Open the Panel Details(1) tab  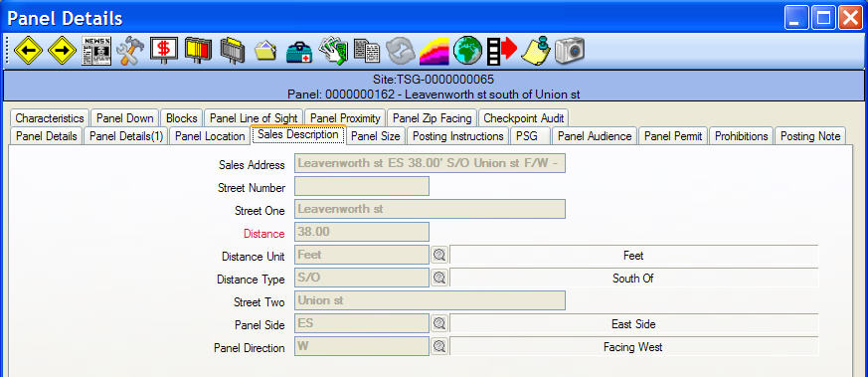(x=126, y=136)
